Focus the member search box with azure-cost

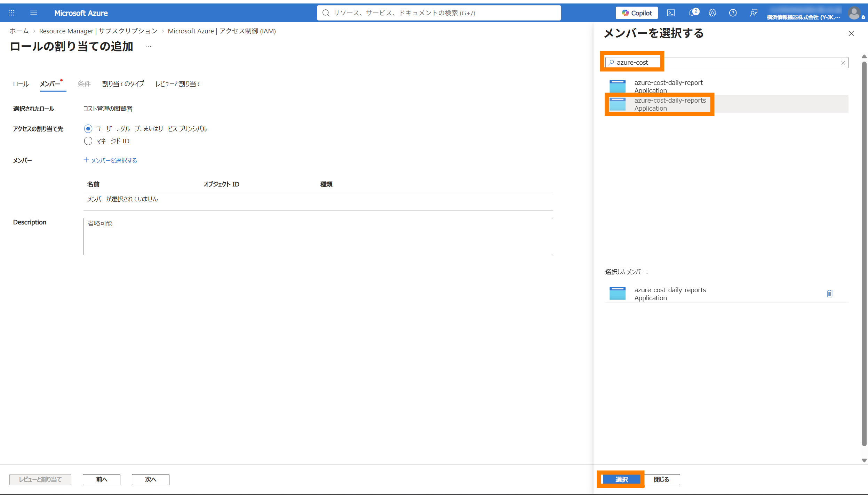(727, 63)
